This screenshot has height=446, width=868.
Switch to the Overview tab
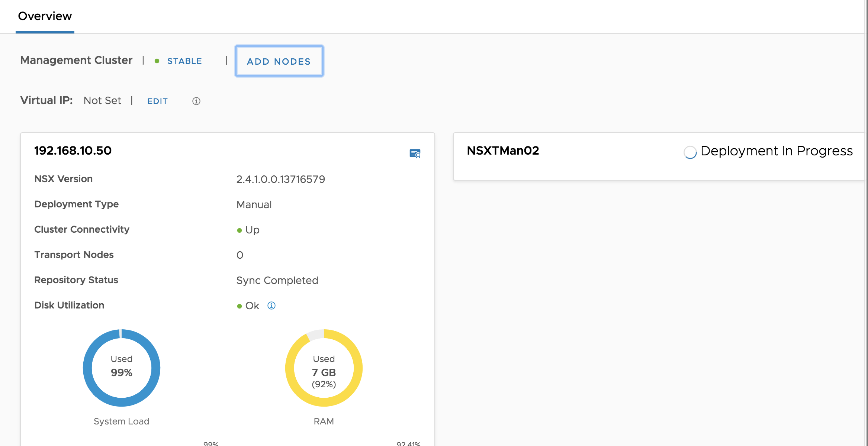point(45,16)
